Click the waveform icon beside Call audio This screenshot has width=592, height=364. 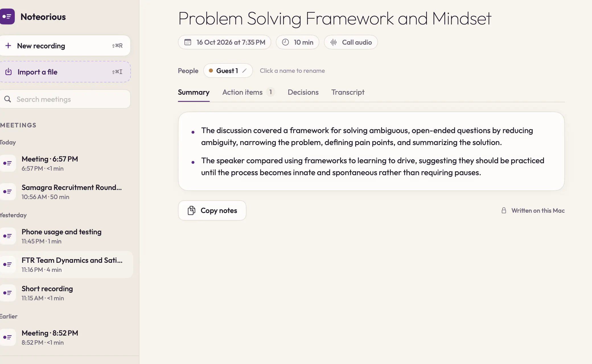[x=334, y=42]
